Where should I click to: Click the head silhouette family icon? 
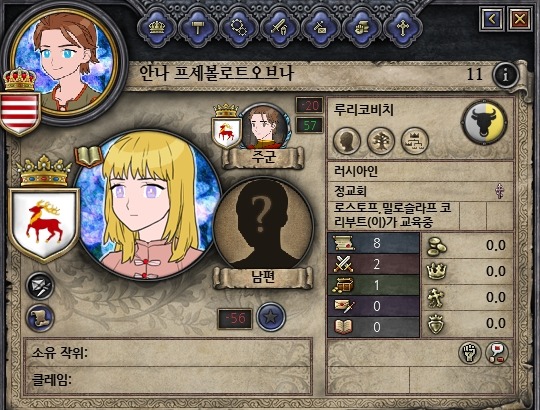(x=347, y=140)
